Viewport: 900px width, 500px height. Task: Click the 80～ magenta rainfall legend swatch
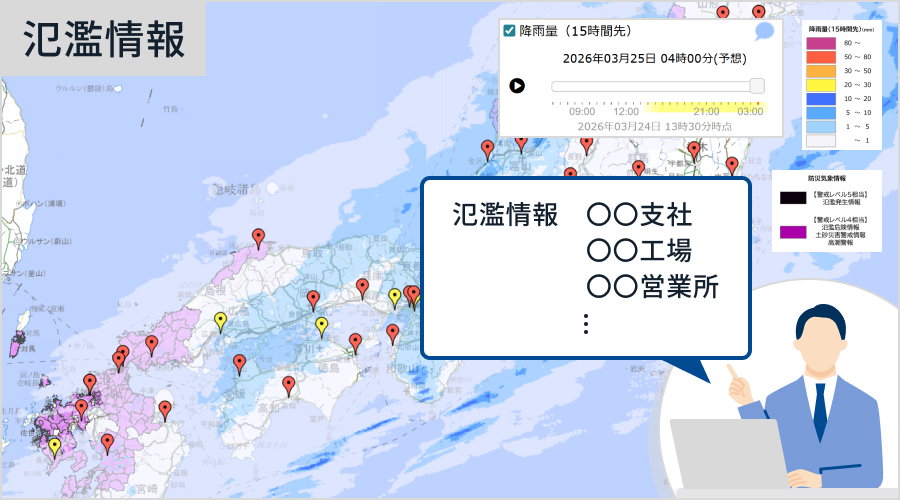point(821,44)
